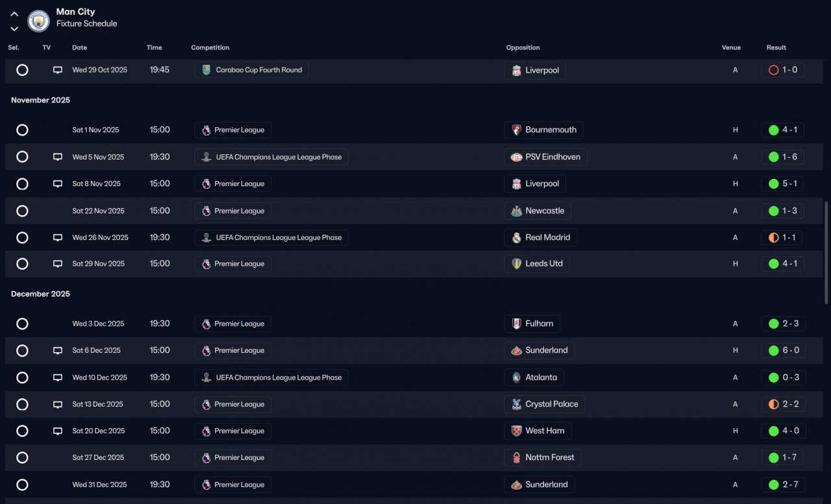Image resolution: width=831 pixels, height=504 pixels.
Task: Click the Nottm Forest club badge
Action: click(516, 457)
